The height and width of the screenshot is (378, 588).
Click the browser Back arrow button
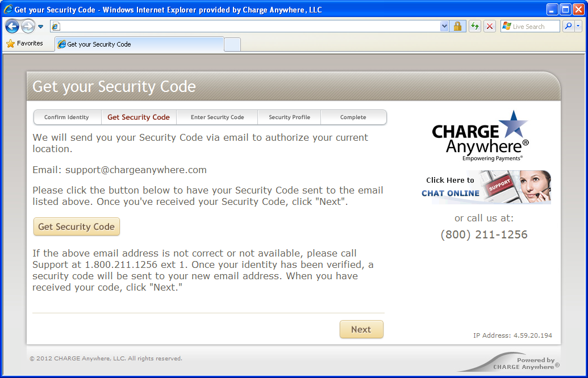pyautogui.click(x=12, y=27)
